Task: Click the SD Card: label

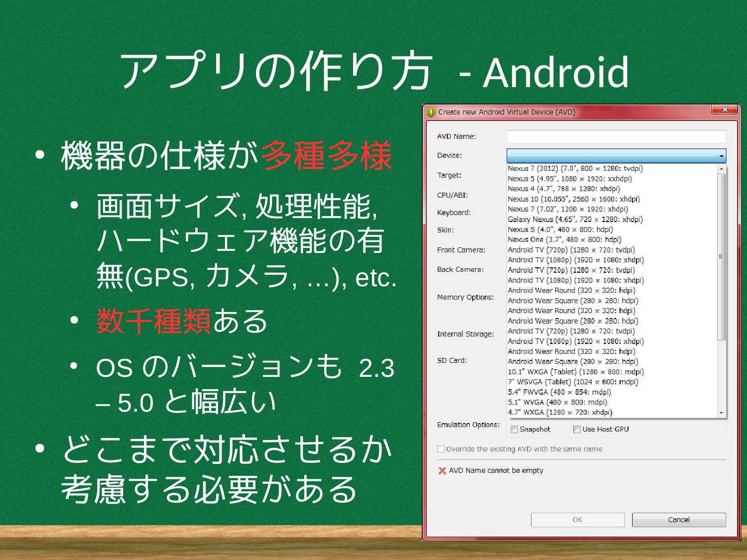Action: tap(452, 360)
